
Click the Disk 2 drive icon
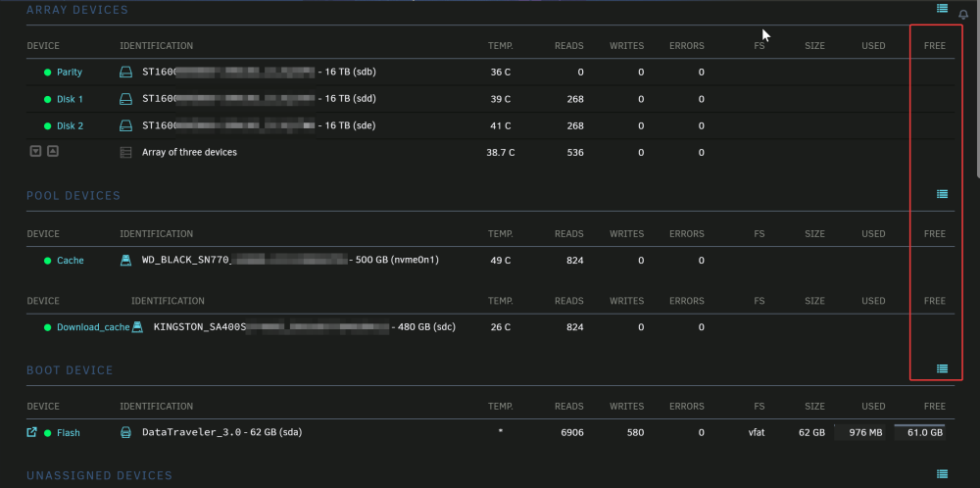pyautogui.click(x=125, y=126)
